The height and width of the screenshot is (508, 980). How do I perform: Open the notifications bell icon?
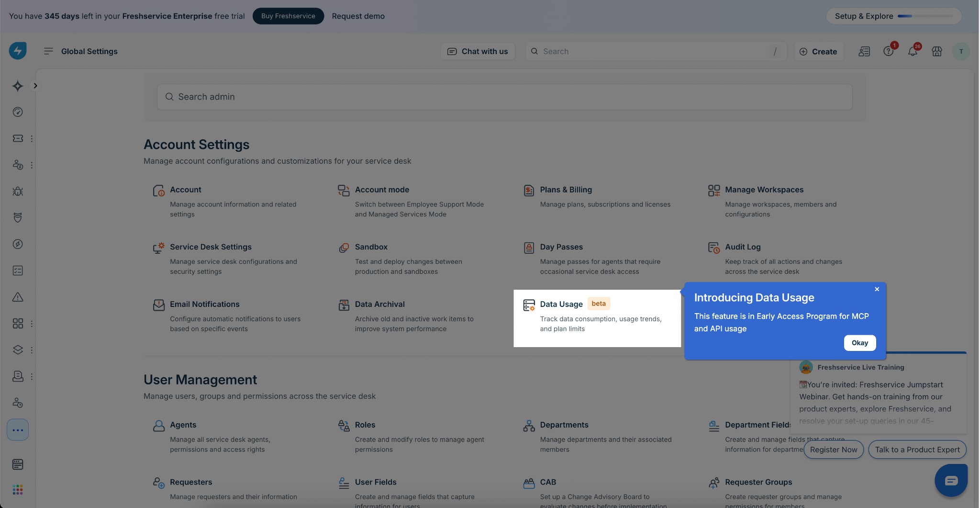(913, 51)
